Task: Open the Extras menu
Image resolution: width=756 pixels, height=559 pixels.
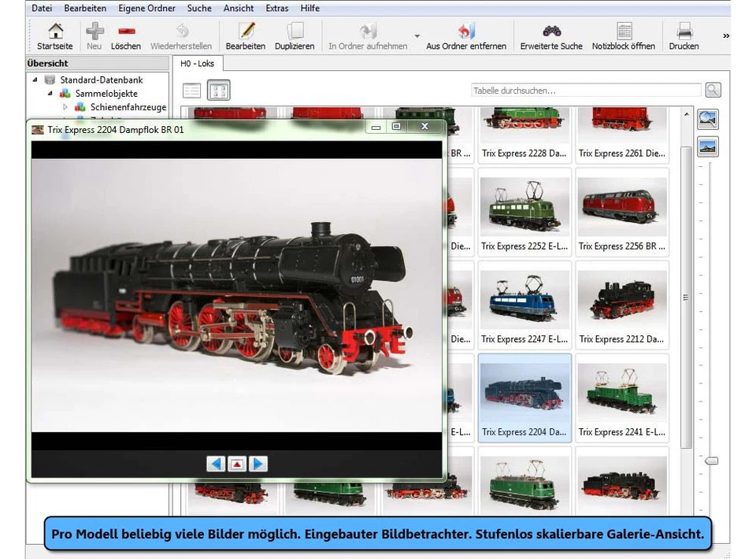Action: (276, 8)
